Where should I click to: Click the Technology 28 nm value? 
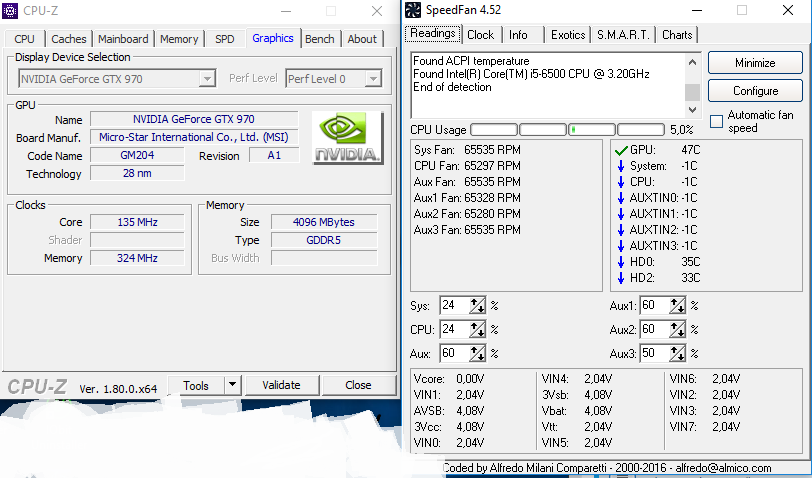tap(137, 173)
